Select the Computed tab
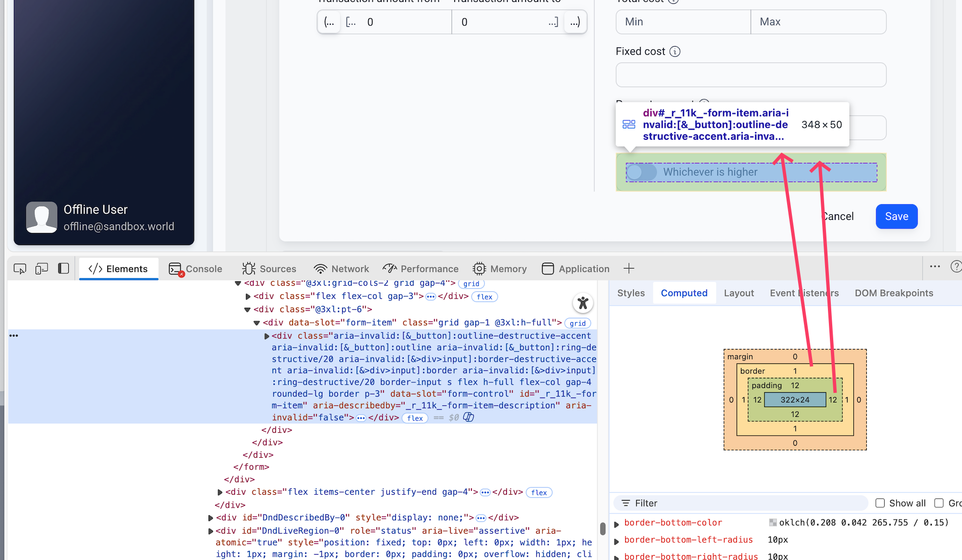Viewport: 962px width, 560px height. [x=684, y=293]
